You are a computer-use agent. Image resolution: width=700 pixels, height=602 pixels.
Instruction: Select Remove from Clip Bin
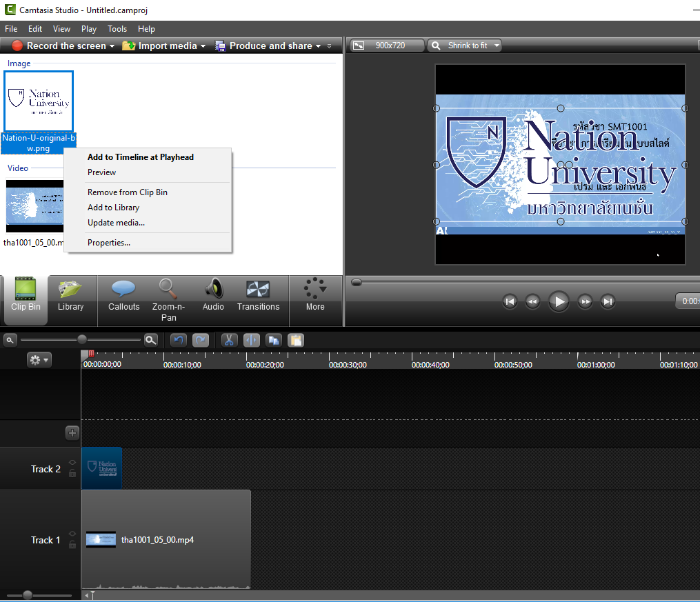click(127, 192)
